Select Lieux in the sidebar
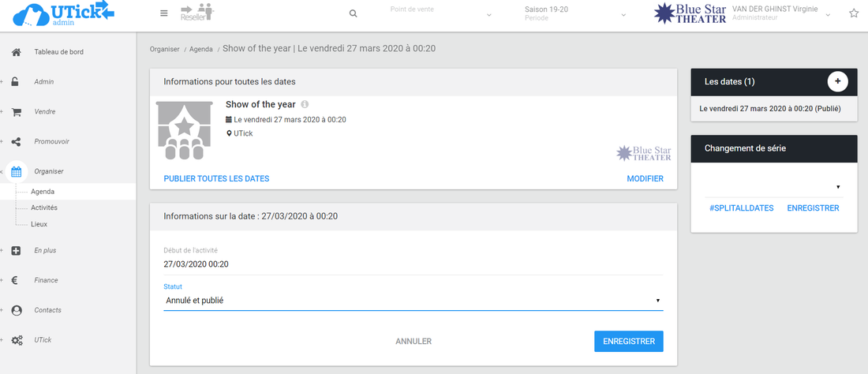Viewport: 868px width, 374px height. tap(39, 224)
